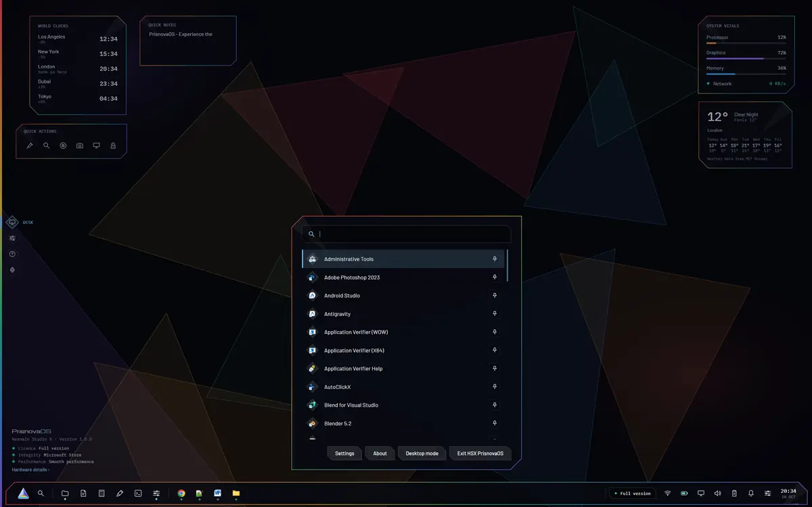812x507 pixels.
Task: Click the Quick Actions monitor icon
Action: 96,146
